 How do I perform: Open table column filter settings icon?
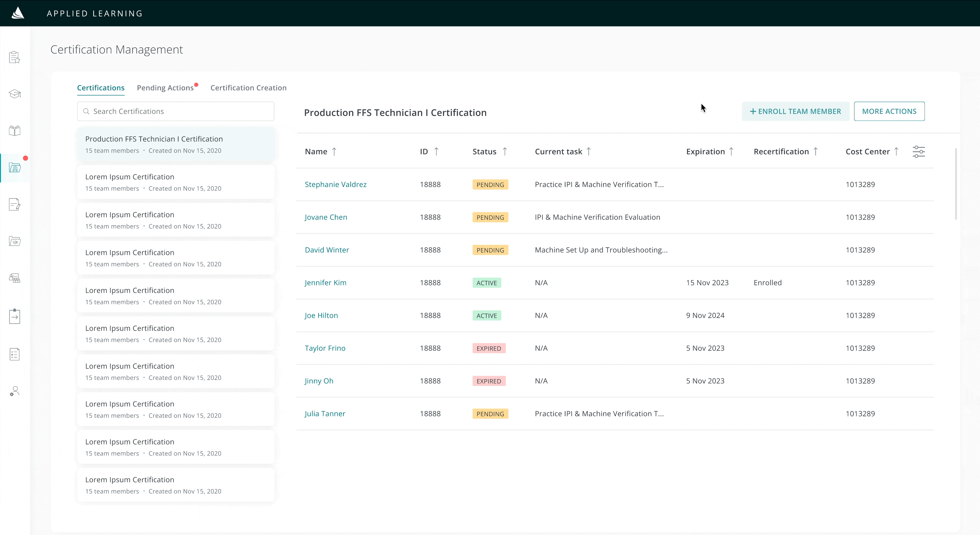(x=918, y=152)
